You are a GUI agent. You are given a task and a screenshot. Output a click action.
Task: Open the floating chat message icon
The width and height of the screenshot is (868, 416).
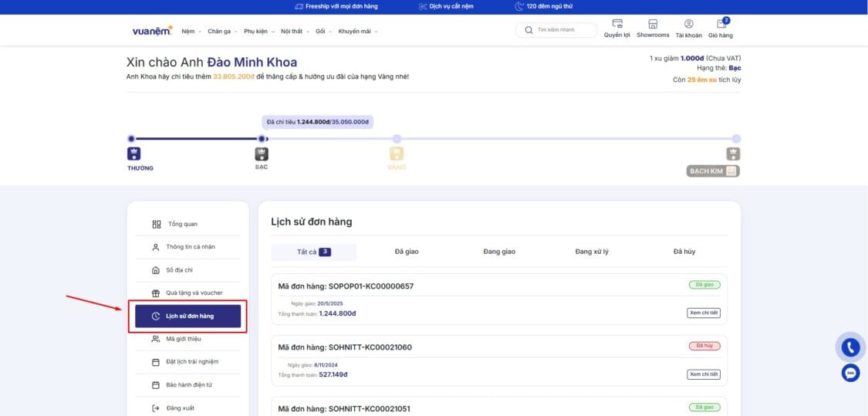point(850,373)
